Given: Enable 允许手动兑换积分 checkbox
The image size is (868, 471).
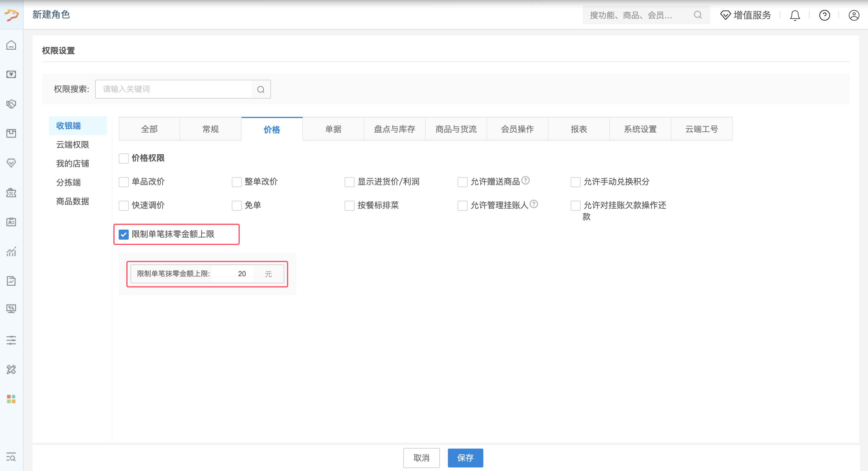Looking at the screenshot, I should tap(575, 181).
